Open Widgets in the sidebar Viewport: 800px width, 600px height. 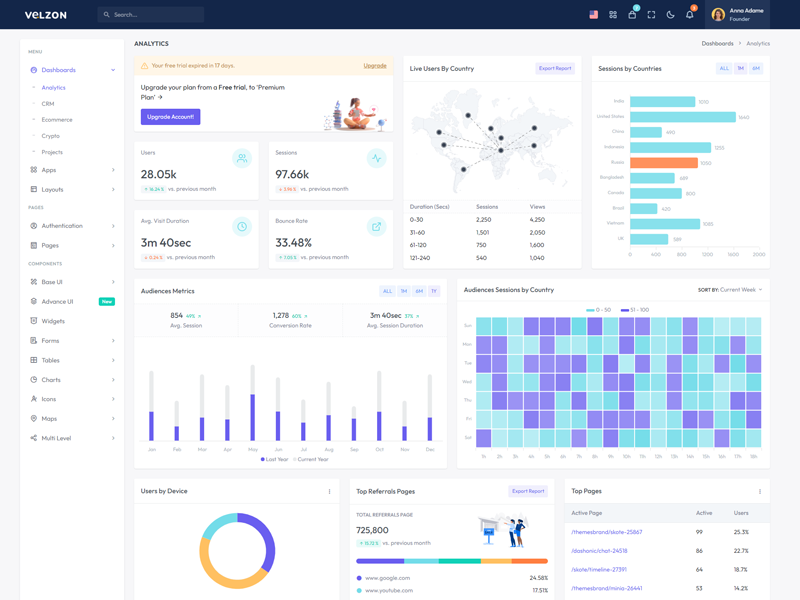tap(53, 321)
